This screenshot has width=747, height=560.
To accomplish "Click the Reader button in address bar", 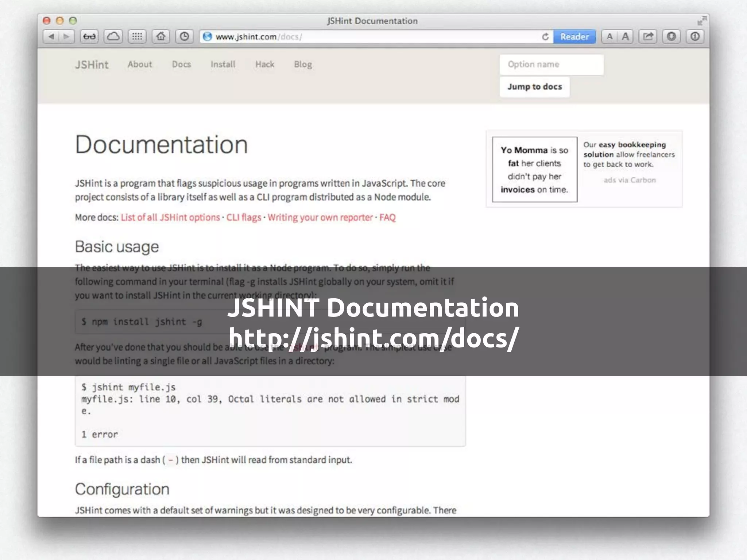I will click(574, 37).
